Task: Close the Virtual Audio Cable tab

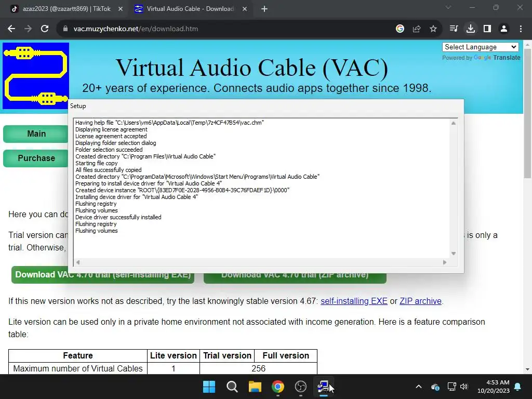Action: 245,9
